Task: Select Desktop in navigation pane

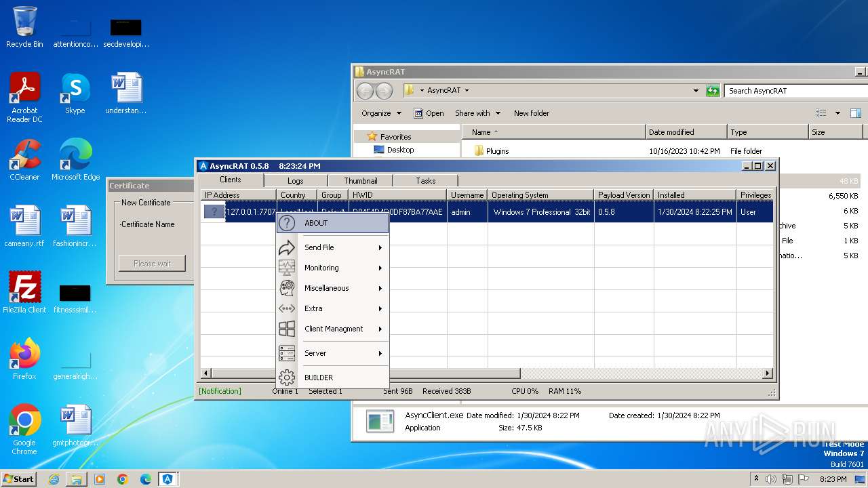Action: pos(400,150)
